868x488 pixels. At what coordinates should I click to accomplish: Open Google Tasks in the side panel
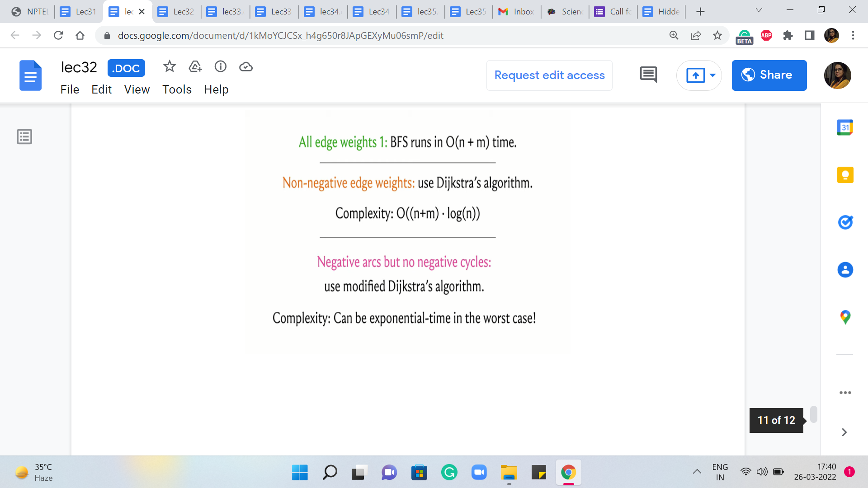coord(845,222)
